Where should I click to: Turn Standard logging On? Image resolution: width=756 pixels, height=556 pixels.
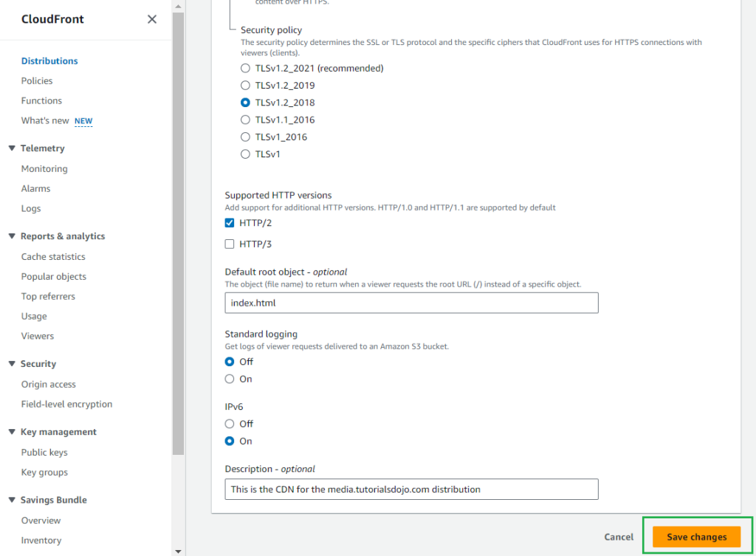pos(230,379)
